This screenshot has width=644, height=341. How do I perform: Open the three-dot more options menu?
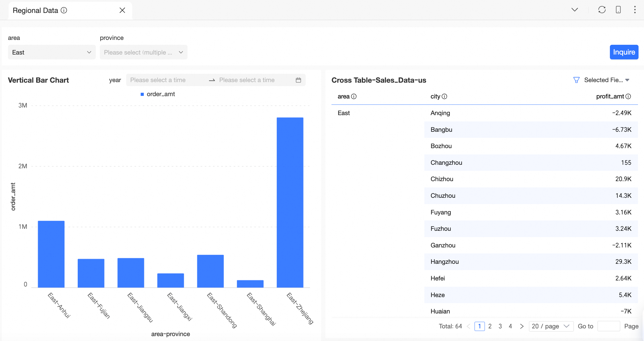(635, 10)
